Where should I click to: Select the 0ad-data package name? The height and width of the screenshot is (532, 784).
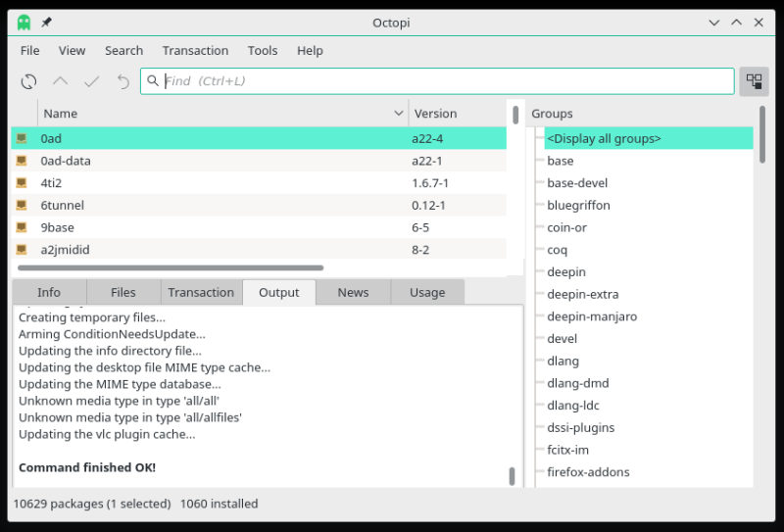(66, 161)
